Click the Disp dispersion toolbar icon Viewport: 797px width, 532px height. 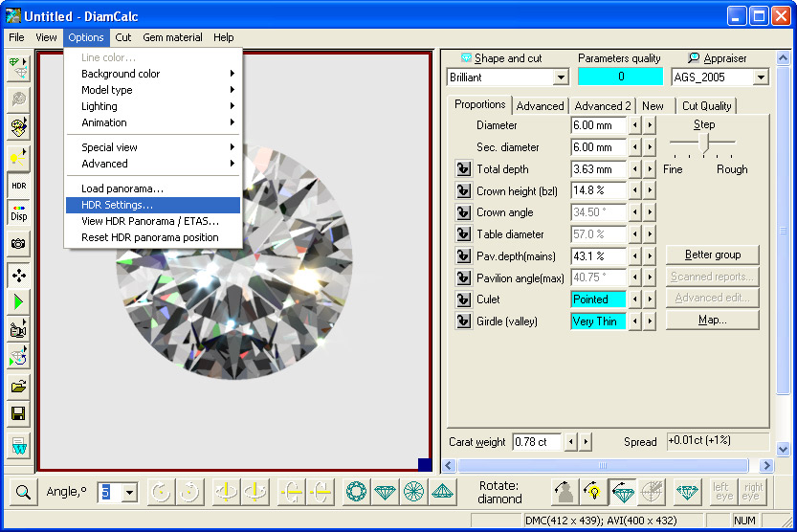click(x=19, y=213)
